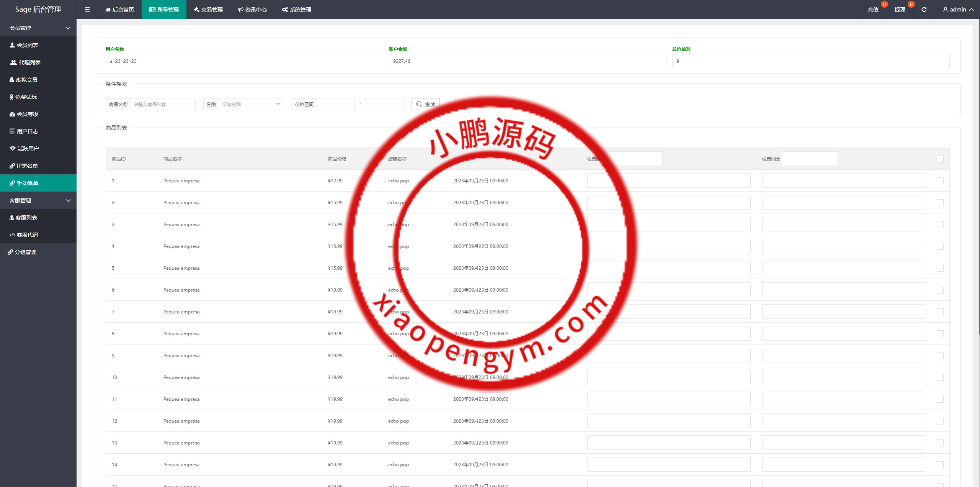Image resolution: width=980 pixels, height=487 pixels.
Task: Switch to 系统管理 top tab
Action: (297, 10)
